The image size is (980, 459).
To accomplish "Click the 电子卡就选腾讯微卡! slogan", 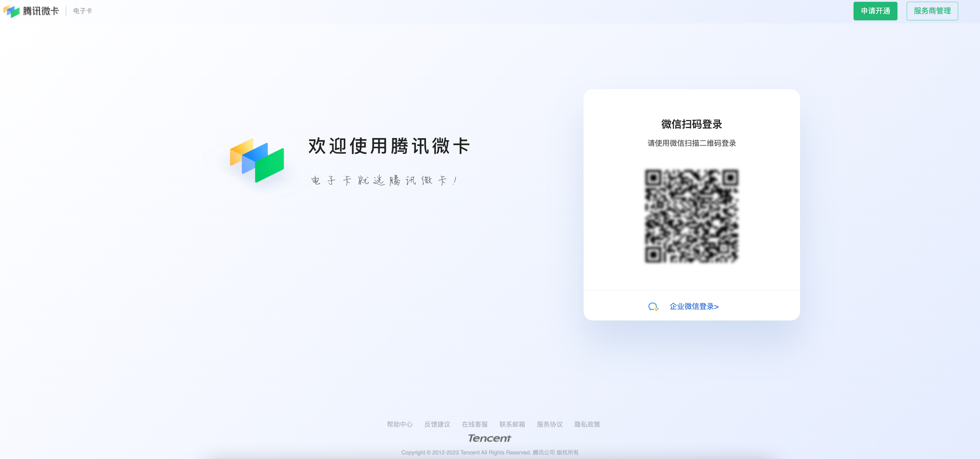I will tap(384, 180).
